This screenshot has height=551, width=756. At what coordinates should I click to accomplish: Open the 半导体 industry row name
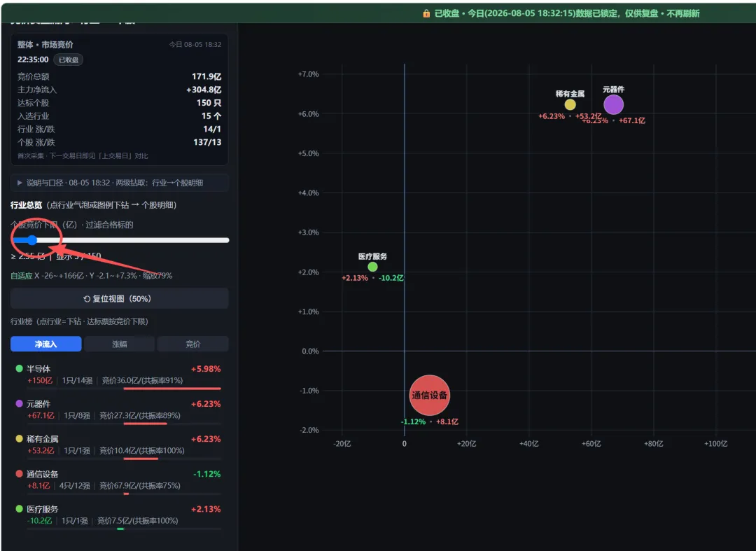[x=38, y=369]
